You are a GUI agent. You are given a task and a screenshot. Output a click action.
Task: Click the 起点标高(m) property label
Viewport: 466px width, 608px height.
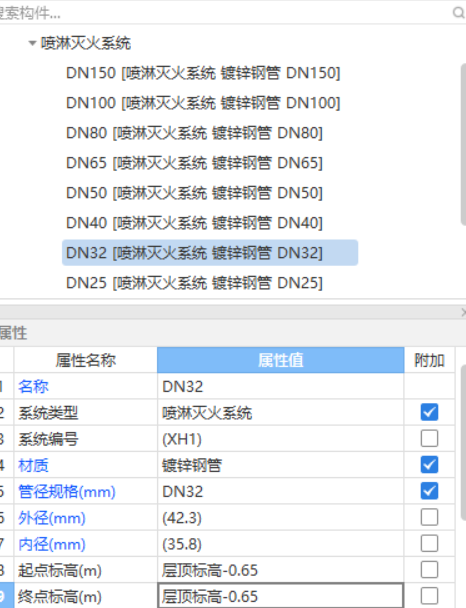coord(60,570)
